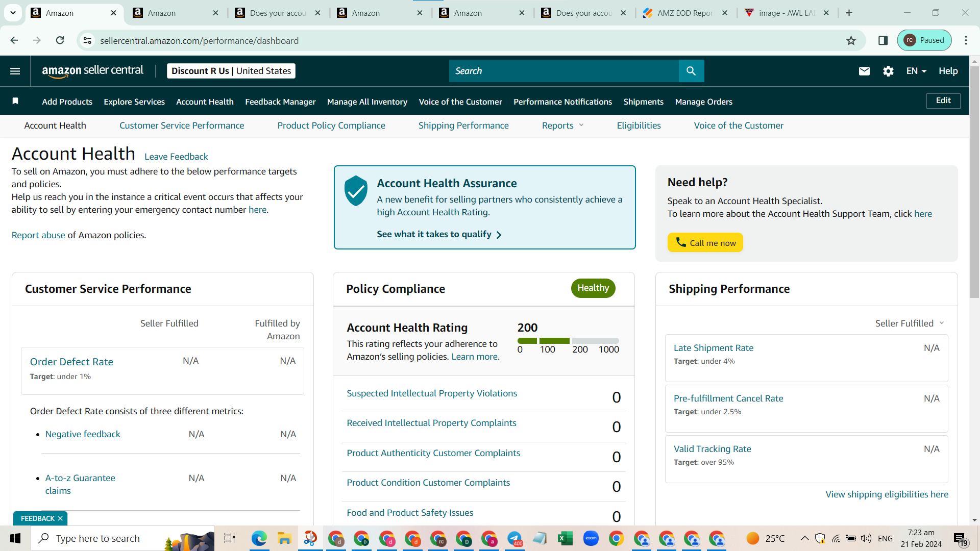Image resolution: width=980 pixels, height=551 pixels.
Task: Open the Negative feedback link
Action: tap(83, 434)
